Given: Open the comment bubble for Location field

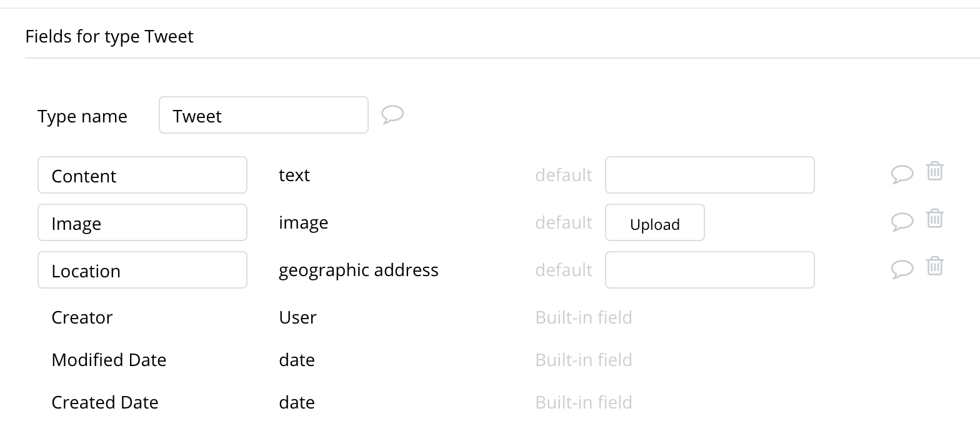Looking at the screenshot, I should pos(902,269).
